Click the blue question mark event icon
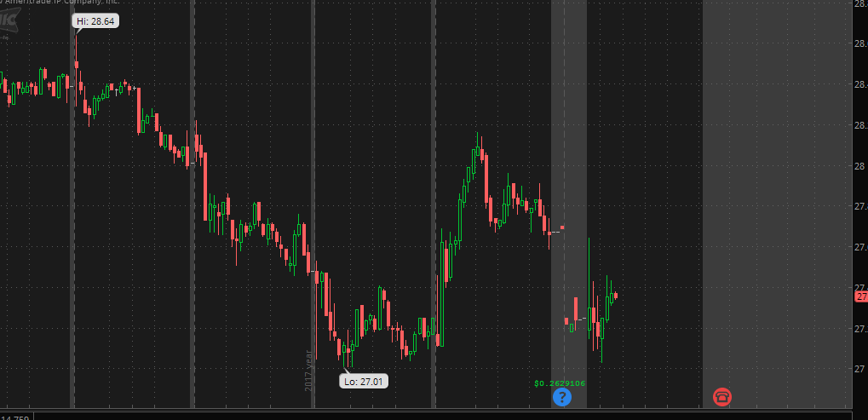The image size is (868, 420). point(562,397)
